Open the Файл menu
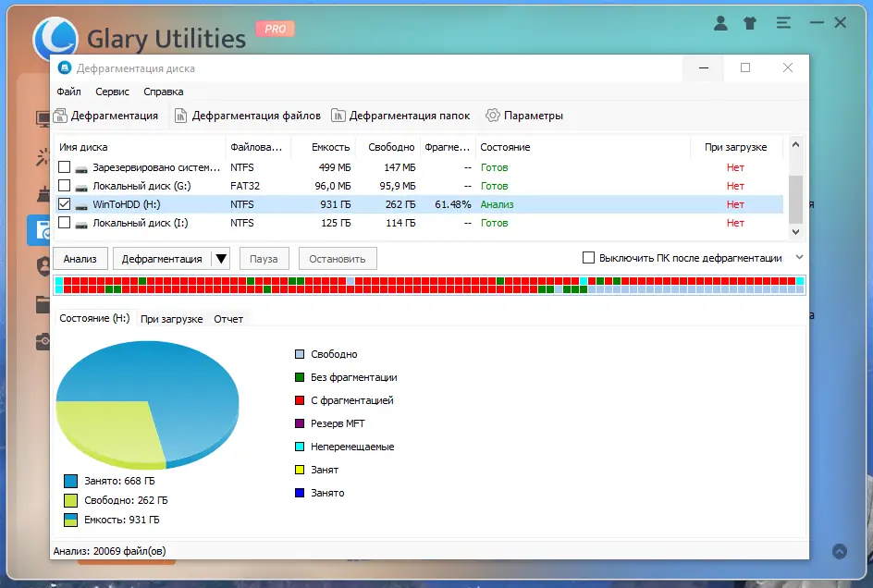Image resolution: width=873 pixels, height=588 pixels. (x=68, y=92)
